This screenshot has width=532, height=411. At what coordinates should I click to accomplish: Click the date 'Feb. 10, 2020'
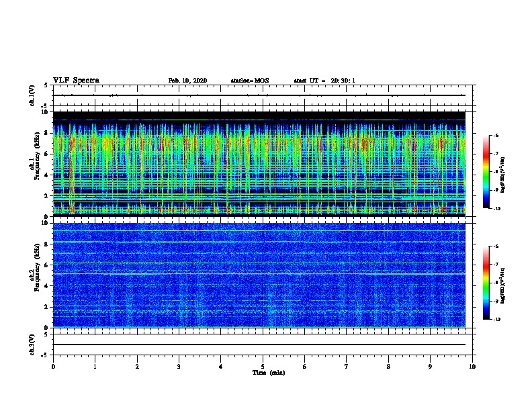[187, 81]
